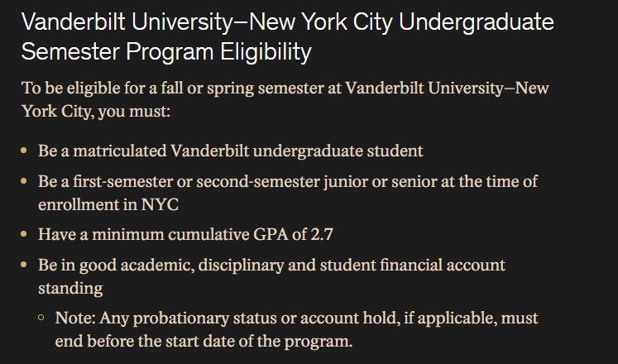Click the bullet dot before 'Be a matriculated'
Image resolution: width=618 pixels, height=364 pixels.
[x=24, y=152]
